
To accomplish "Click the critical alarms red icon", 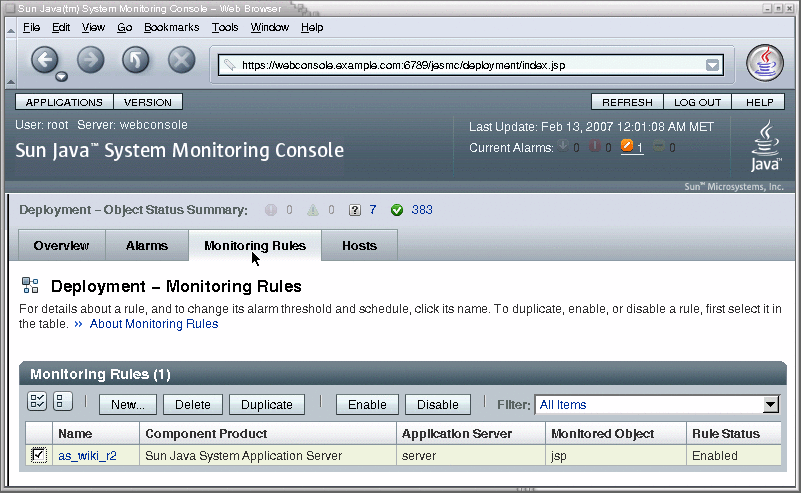I will pyautogui.click(x=595, y=146).
